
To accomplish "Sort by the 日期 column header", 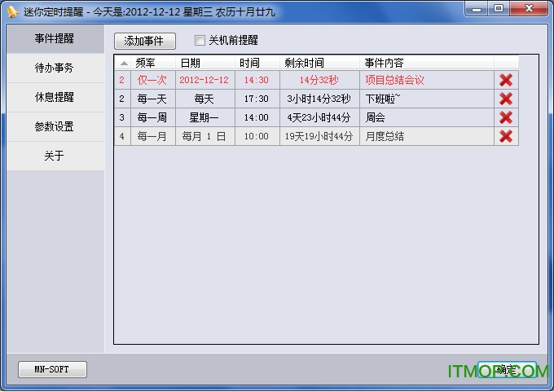I will [x=205, y=63].
